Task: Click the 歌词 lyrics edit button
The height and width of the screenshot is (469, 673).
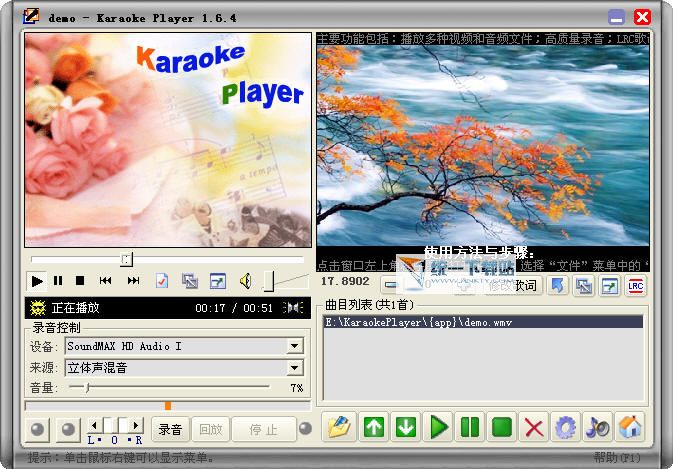Action: click(x=513, y=286)
